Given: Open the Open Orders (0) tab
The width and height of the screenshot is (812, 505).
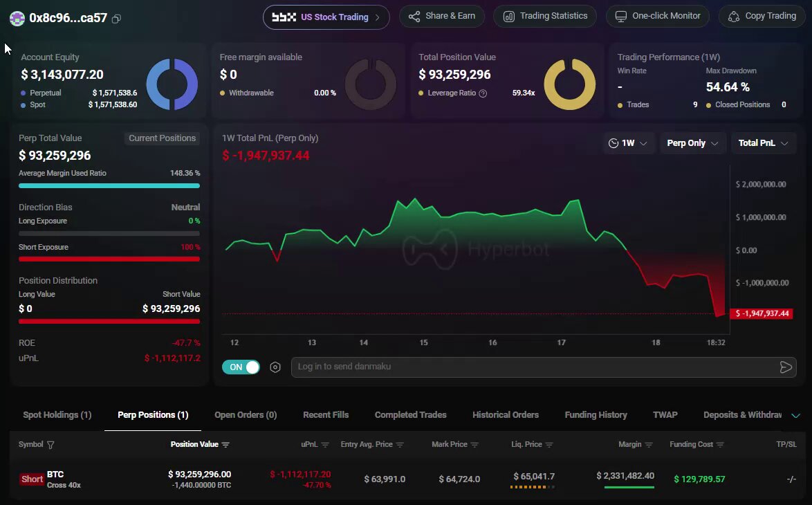Looking at the screenshot, I should point(246,415).
